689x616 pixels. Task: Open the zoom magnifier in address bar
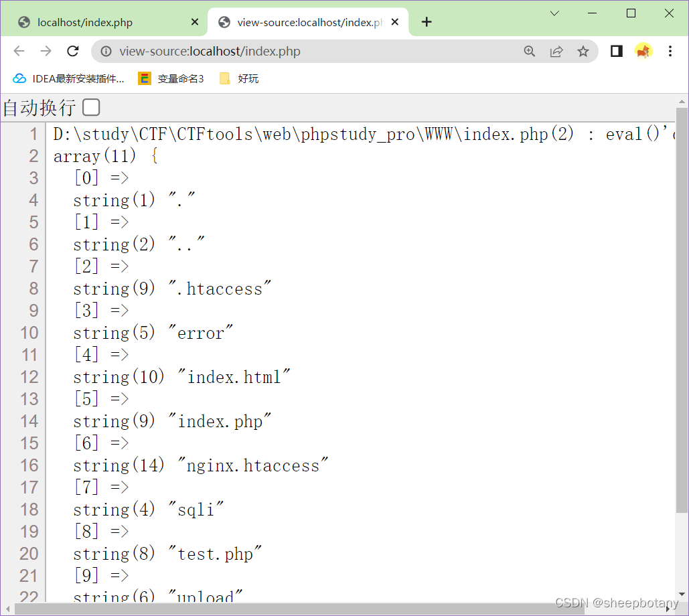pyautogui.click(x=530, y=52)
